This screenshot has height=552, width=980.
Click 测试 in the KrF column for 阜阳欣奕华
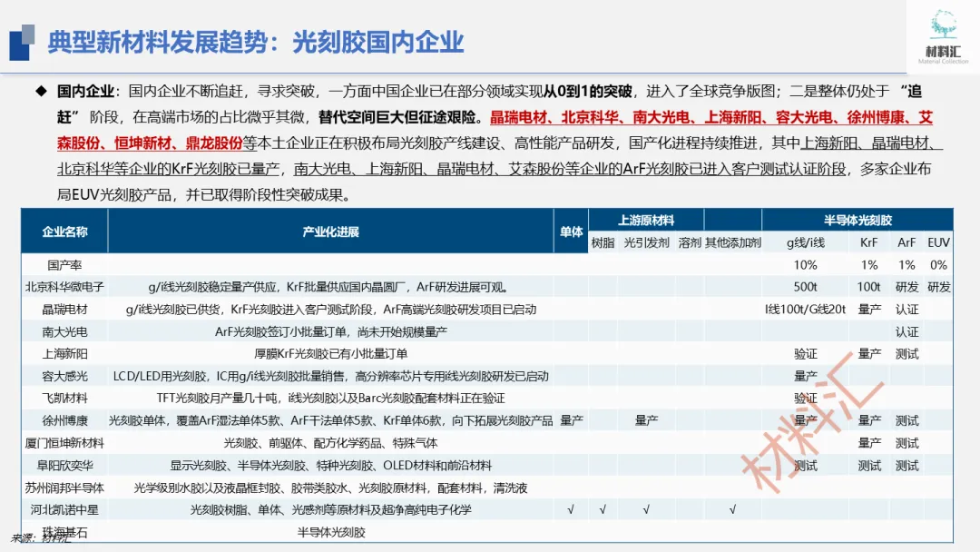click(x=868, y=466)
